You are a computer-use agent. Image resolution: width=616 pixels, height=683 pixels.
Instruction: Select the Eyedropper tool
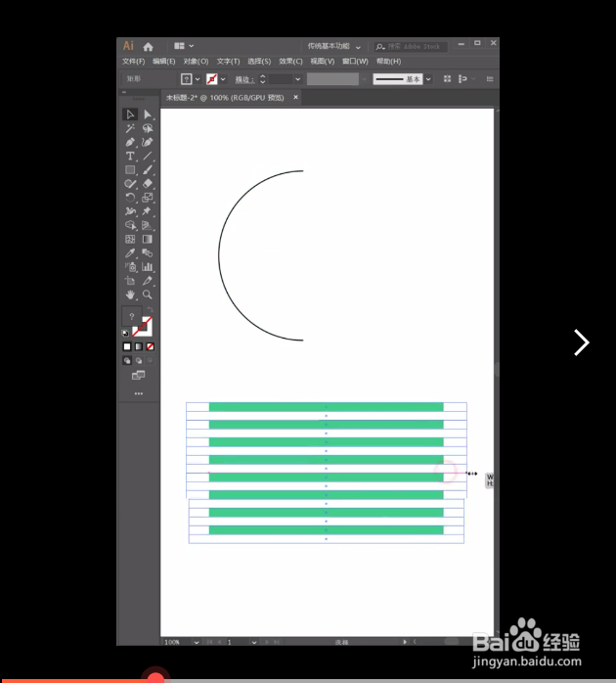click(x=130, y=253)
